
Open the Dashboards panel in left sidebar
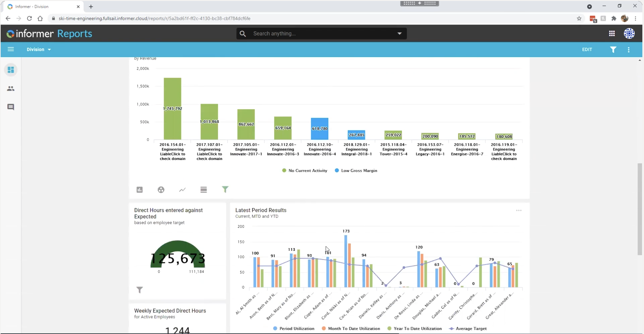11,70
